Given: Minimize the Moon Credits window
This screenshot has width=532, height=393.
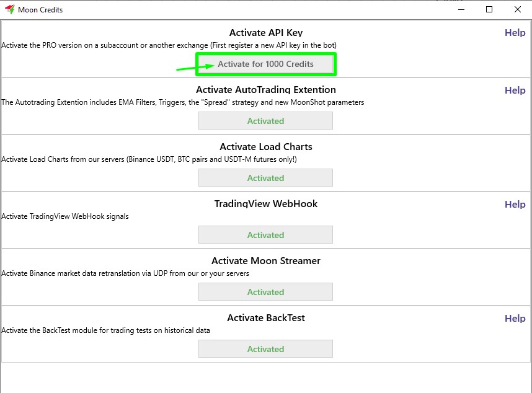Looking at the screenshot, I should [461, 9].
